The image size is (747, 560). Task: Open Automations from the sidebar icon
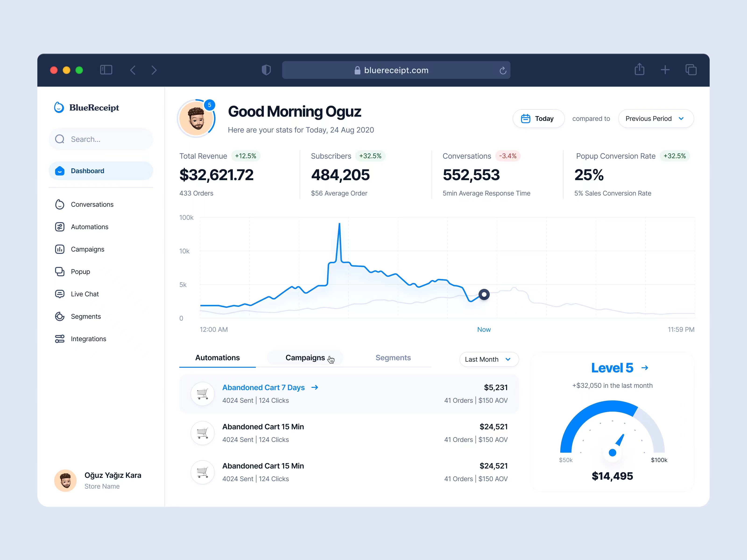[60, 227]
